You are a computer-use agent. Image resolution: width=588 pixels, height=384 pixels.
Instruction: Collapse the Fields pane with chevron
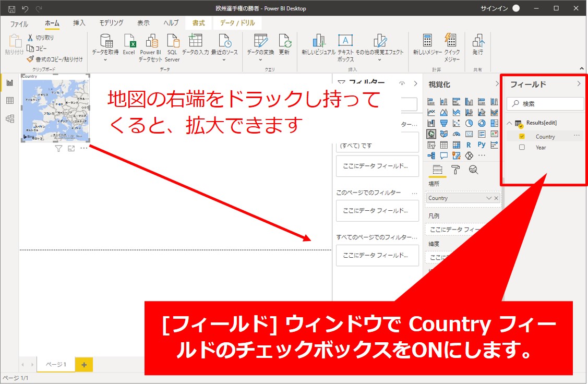click(x=578, y=84)
